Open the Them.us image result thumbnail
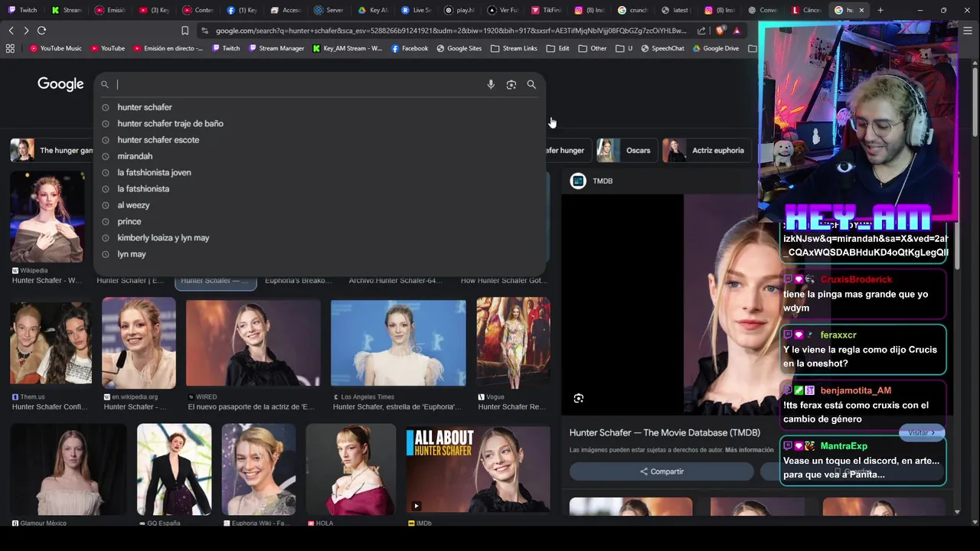Viewport: 980px width, 551px height. pyautogui.click(x=51, y=344)
